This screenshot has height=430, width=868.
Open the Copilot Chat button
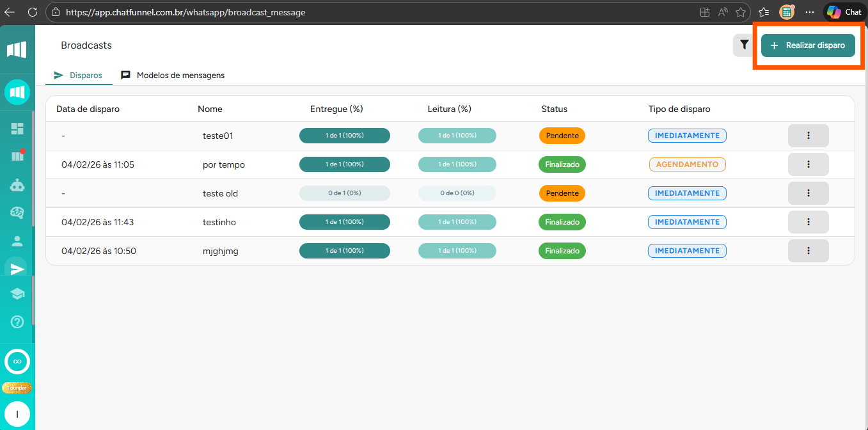pos(844,12)
